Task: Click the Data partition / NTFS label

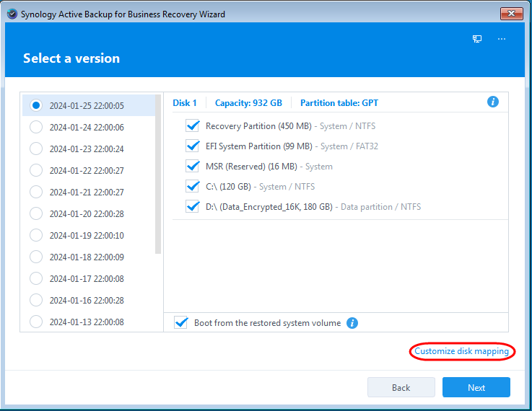Action: pyautogui.click(x=380, y=207)
